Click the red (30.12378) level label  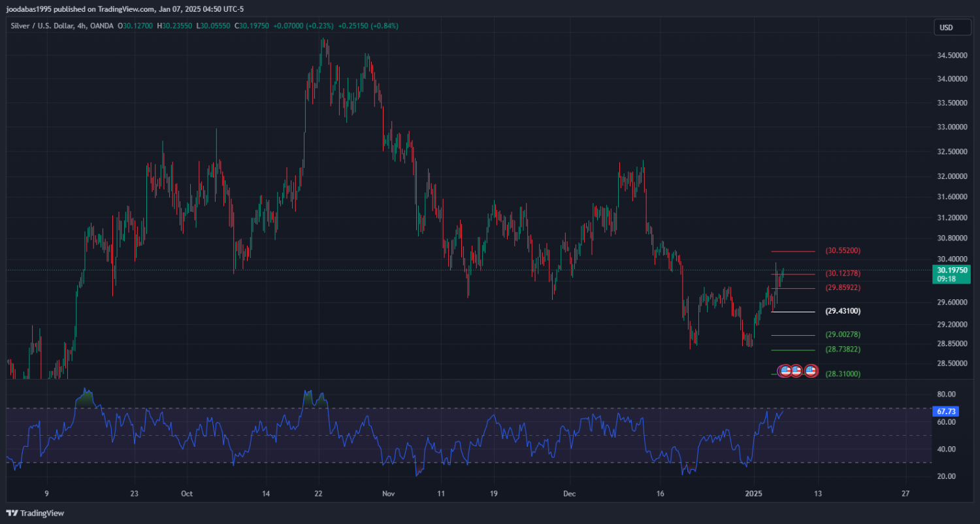(843, 273)
